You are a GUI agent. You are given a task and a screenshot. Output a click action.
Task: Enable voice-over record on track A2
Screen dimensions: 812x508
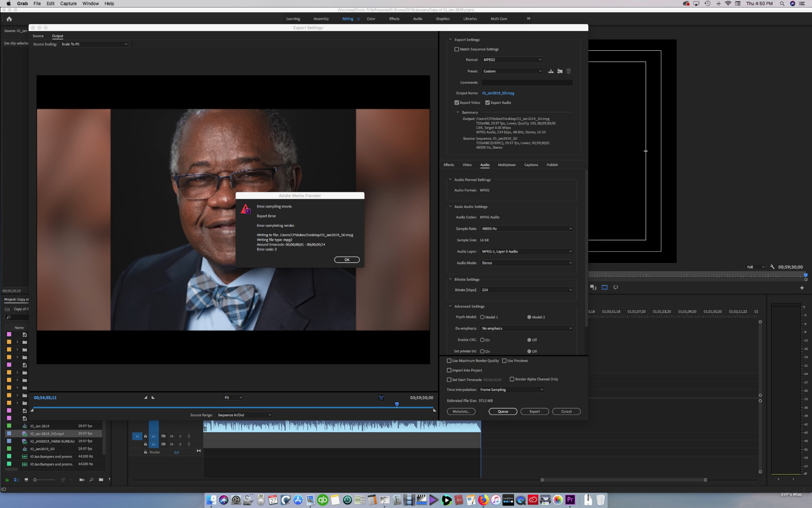point(189,436)
